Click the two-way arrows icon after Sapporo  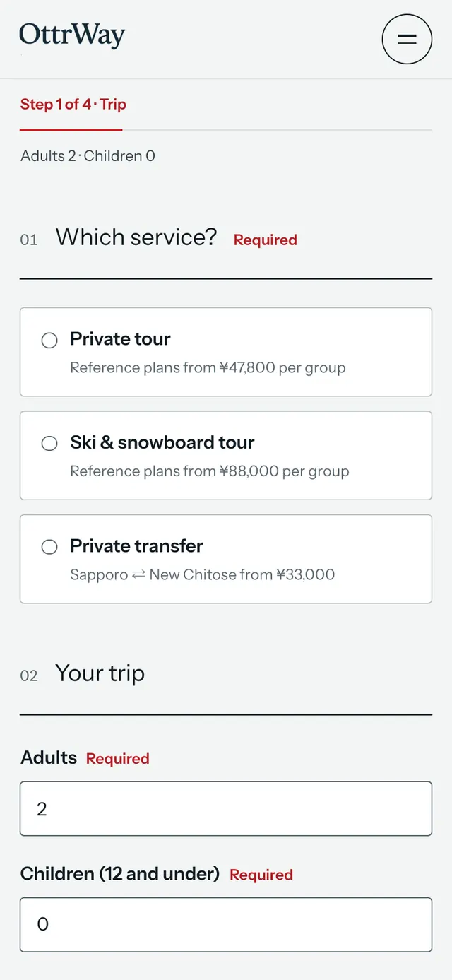pyautogui.click(x=138, y=574)
